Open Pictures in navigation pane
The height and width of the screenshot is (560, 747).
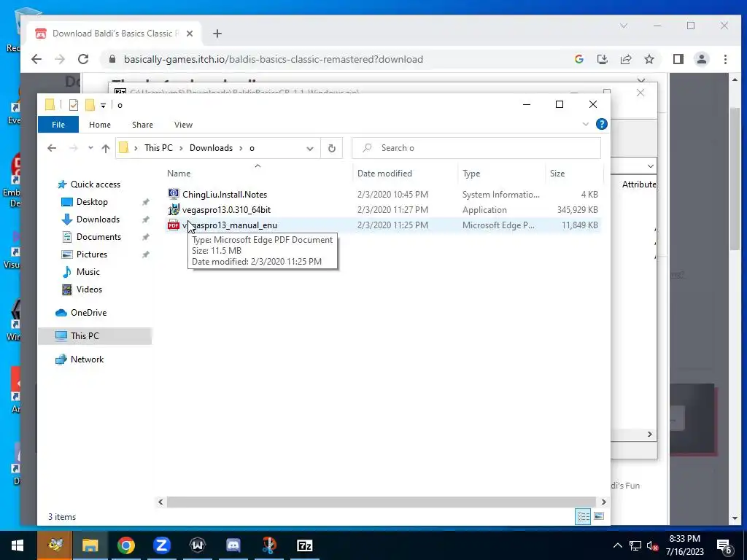point(91,254)
